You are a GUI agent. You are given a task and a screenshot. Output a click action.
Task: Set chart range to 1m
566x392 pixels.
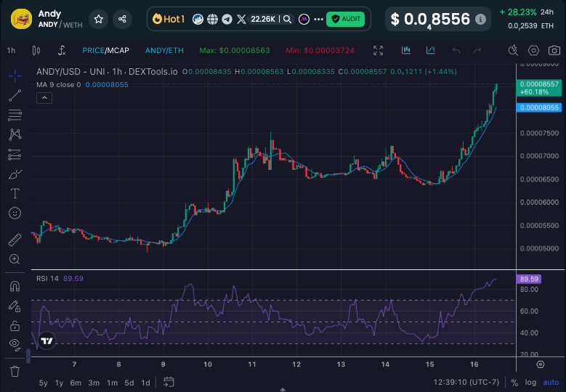click(x=113, y=383)
